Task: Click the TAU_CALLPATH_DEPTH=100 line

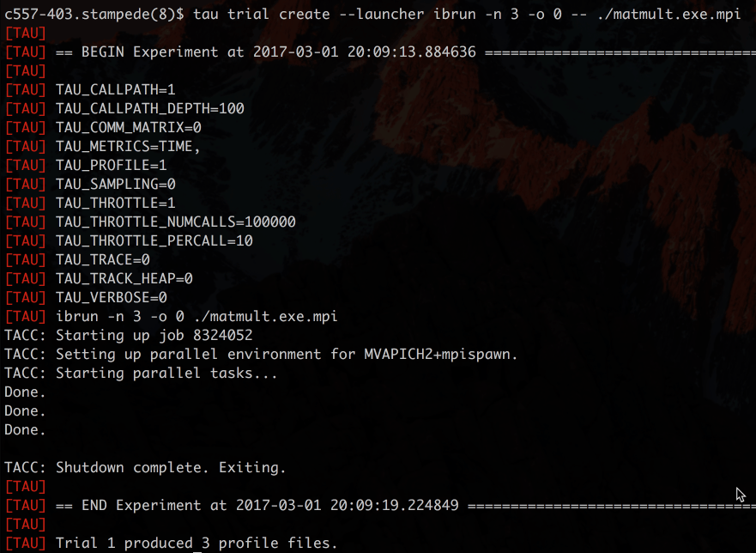Action: pyautogui.click(x=124, y=108)
